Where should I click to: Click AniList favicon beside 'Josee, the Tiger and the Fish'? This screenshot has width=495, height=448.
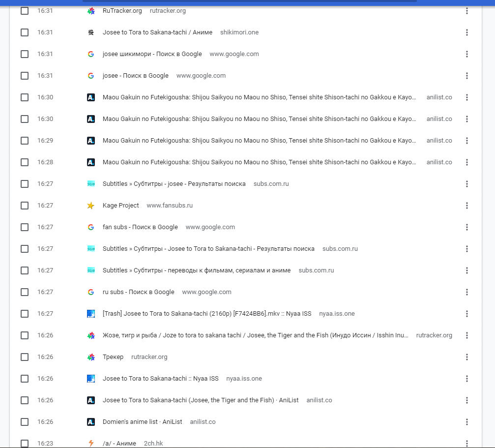pyautogui.click(x=91, y=400)
